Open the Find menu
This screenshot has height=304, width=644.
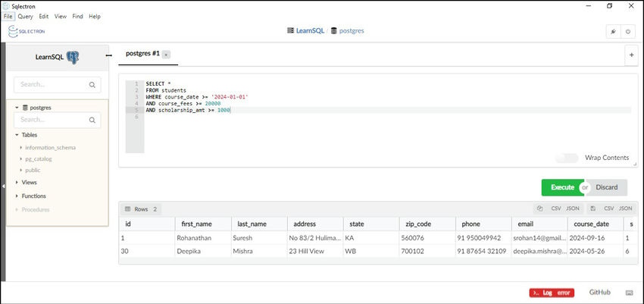pos(77,16)
